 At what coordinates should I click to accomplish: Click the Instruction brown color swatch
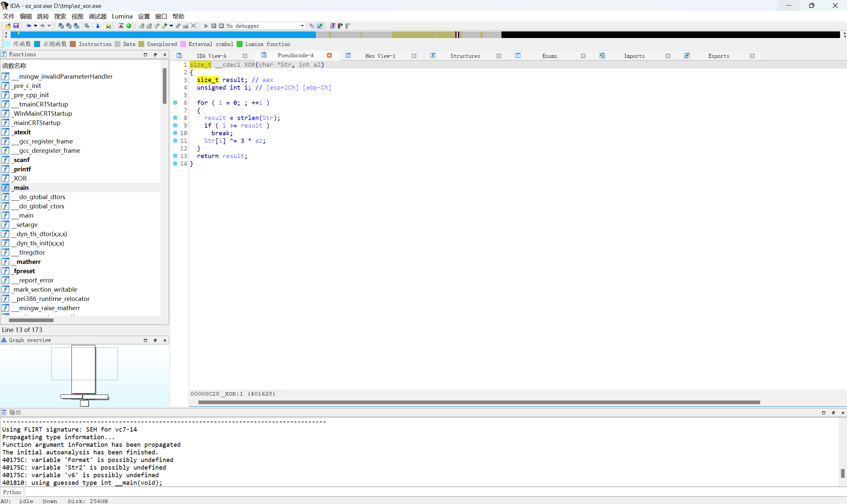(73, 44)
